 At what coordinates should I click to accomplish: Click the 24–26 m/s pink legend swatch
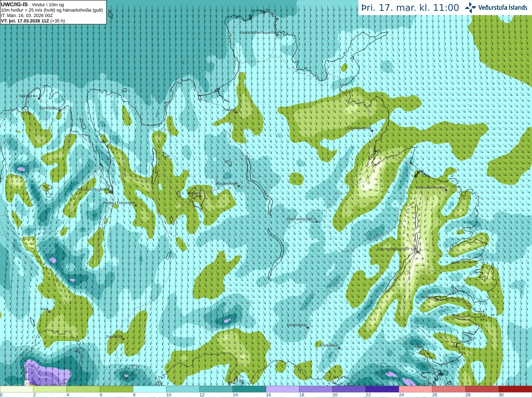coord(416,389)
